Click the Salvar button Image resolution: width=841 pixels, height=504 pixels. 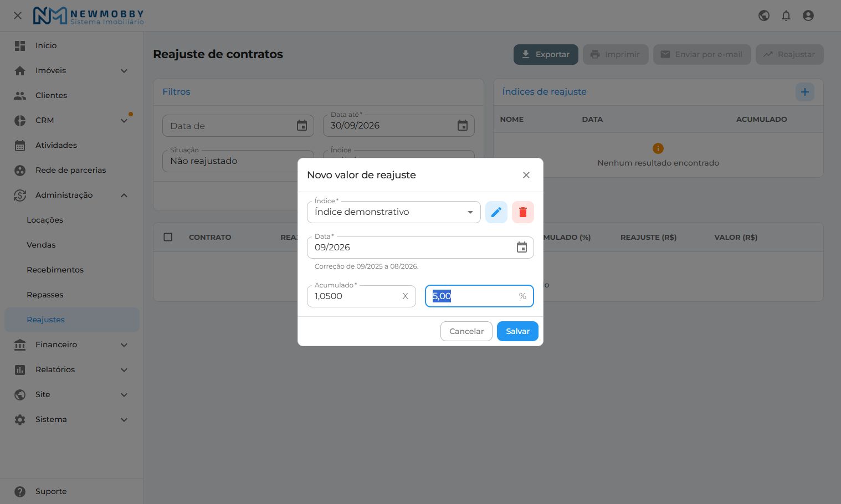point(517,331)
